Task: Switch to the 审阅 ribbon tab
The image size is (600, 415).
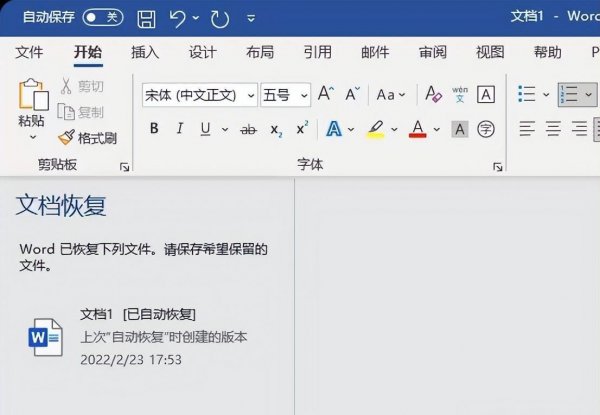Action: (433, 52)
